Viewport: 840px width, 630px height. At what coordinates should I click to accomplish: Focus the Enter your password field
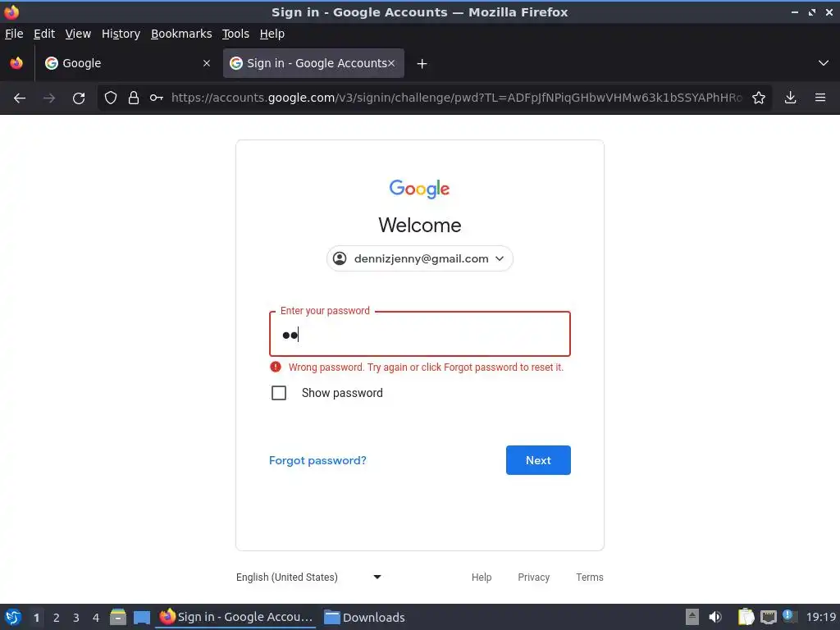(x=419, y=335)
